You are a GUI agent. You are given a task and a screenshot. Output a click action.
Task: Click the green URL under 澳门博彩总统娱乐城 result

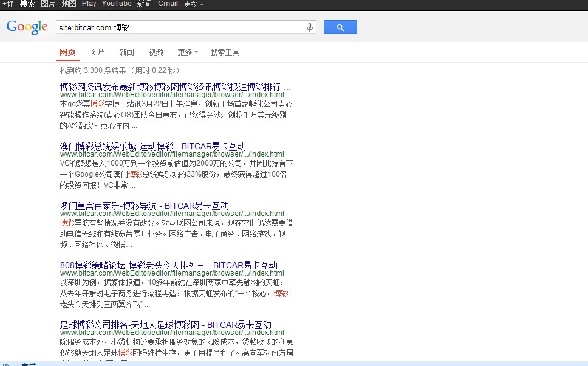point(172,154)
